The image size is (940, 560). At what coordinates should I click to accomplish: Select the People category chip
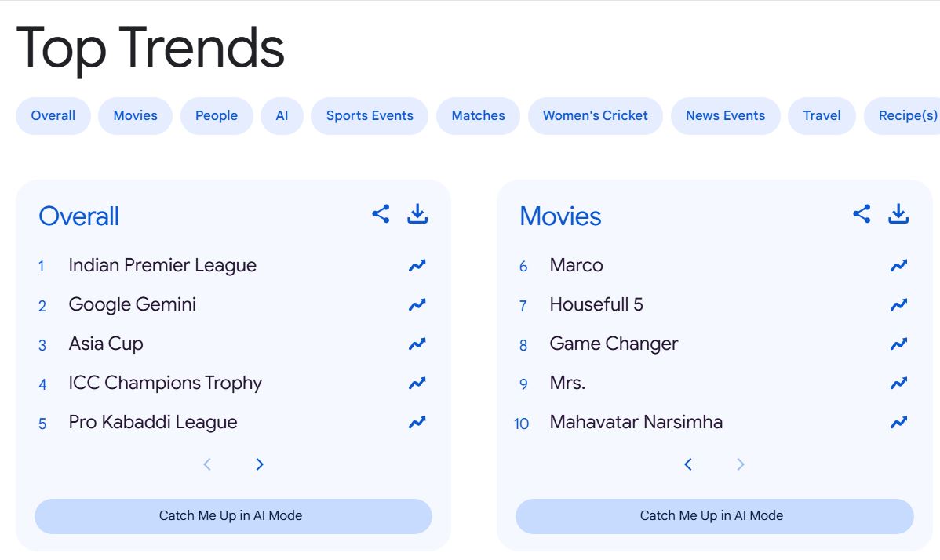click(x=217, y=116)
